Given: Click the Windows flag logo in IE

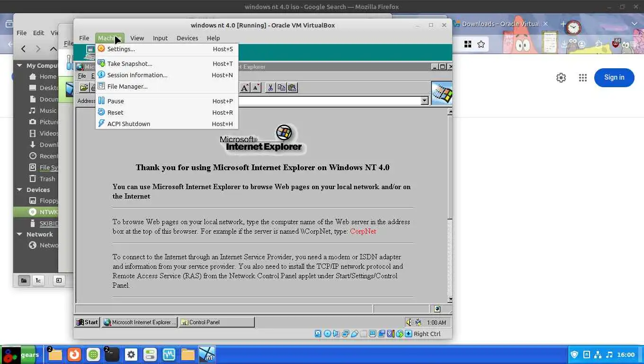Looking at the screenshot, I should tap(442, 93).
